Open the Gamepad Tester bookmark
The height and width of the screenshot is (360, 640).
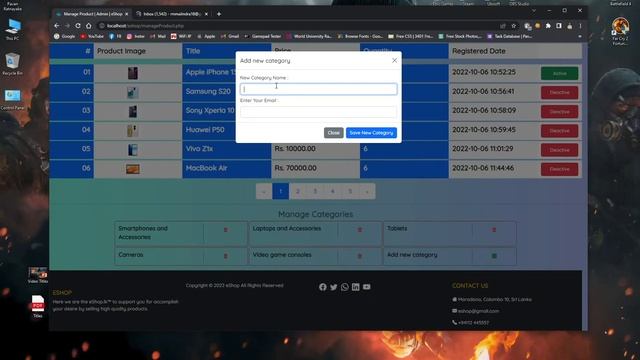pyautogui.click(x=262, y=36)
